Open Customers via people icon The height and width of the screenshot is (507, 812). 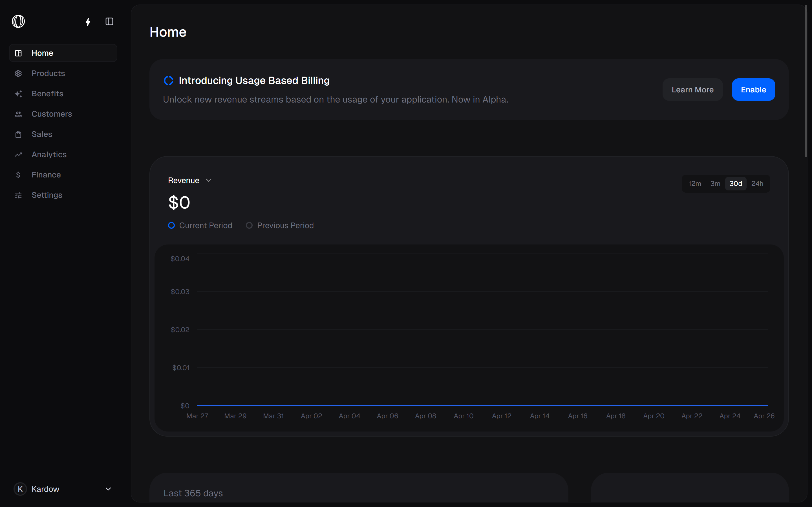(18, 114)
